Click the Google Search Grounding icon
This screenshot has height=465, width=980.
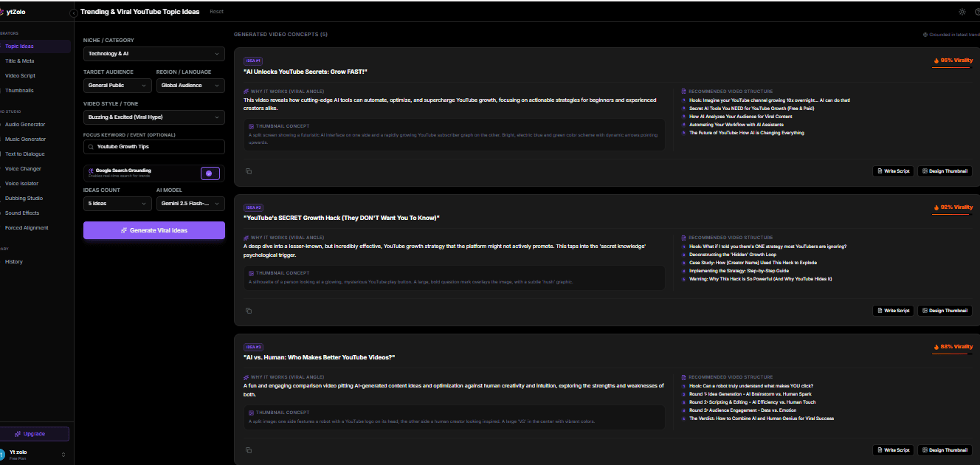coord(91,170)
